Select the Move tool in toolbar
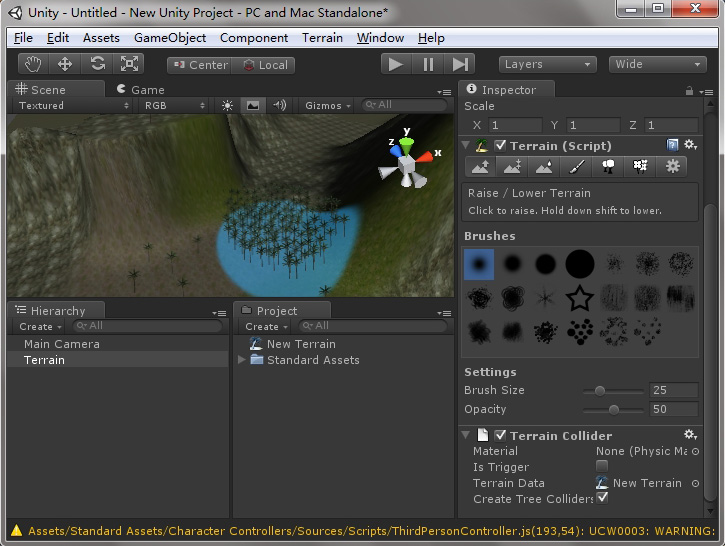The image size is (725, 546). tap(65, 64)
